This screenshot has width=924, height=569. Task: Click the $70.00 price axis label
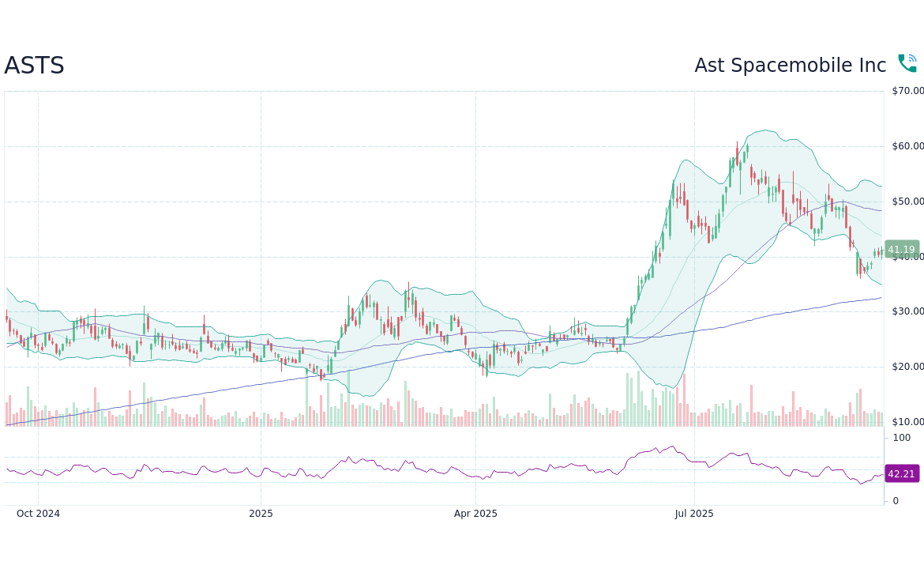907,91
